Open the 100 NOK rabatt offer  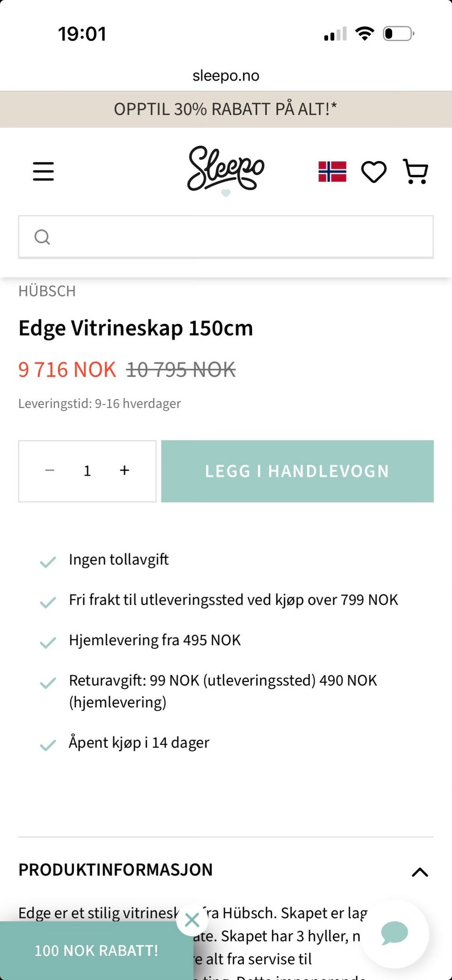tap(97, 950)
